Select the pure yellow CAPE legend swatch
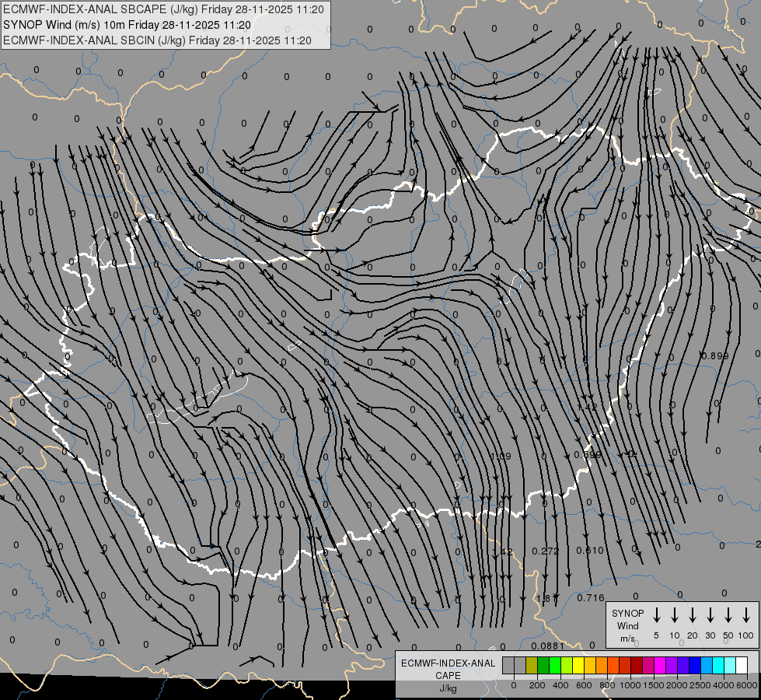The width and height of the screenshot is (761, 700). [578, 666]
